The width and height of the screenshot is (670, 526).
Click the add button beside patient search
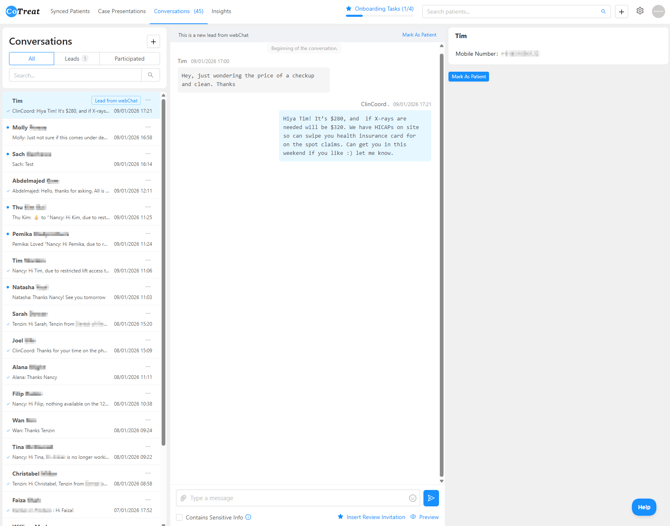coord(621,12)
